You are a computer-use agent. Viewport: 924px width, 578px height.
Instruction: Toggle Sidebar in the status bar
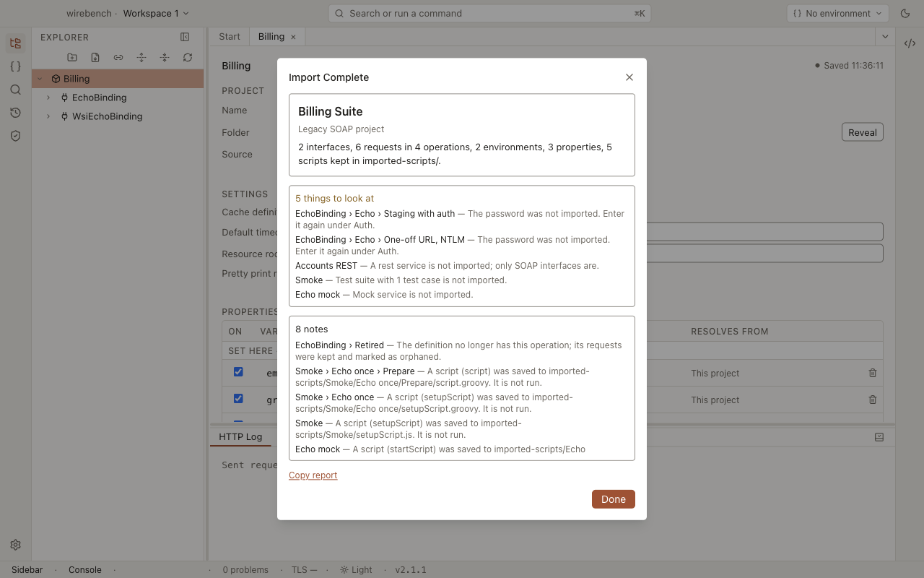[x=27, y=570]
